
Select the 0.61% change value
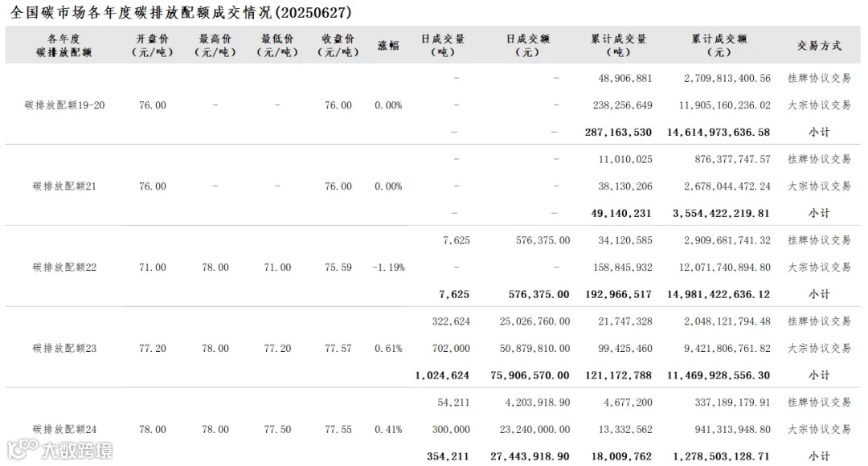[388, 349]
